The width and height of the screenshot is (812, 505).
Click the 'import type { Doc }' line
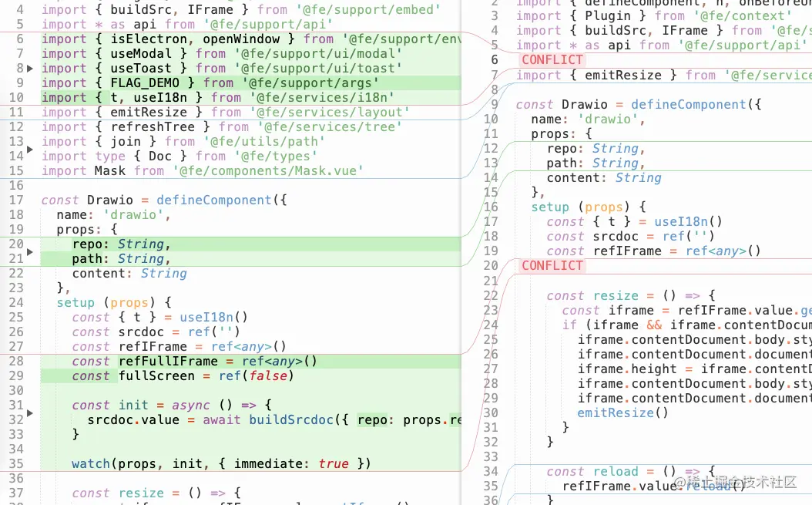point(180,156)
